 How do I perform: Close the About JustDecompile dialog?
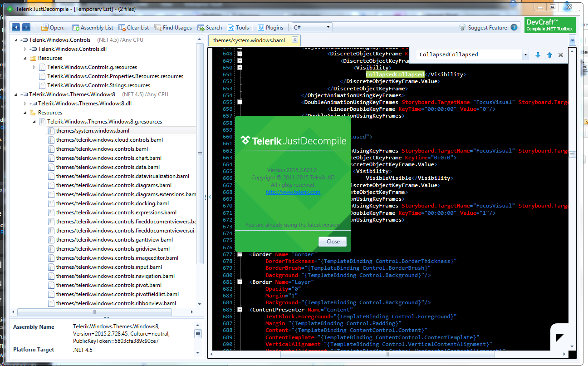[333, 242]
